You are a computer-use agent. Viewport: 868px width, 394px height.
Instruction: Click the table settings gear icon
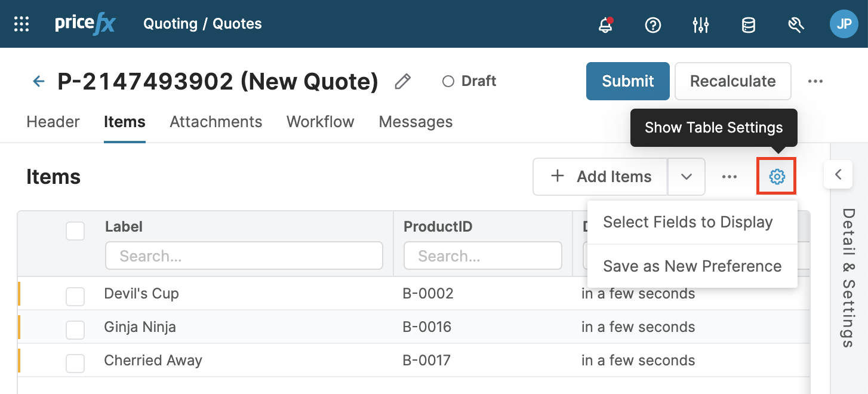776,176
